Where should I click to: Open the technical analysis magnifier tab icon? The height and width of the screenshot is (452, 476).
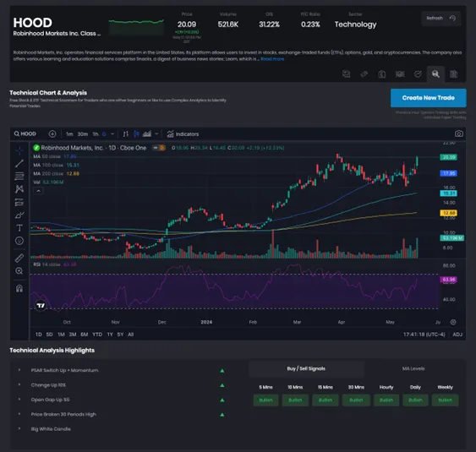[x=435, y=74]
